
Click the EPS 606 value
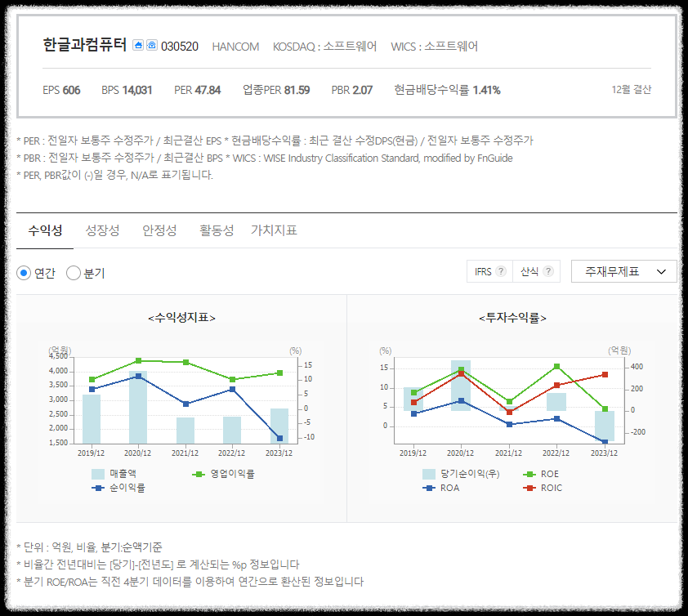[x=61, y=90]
